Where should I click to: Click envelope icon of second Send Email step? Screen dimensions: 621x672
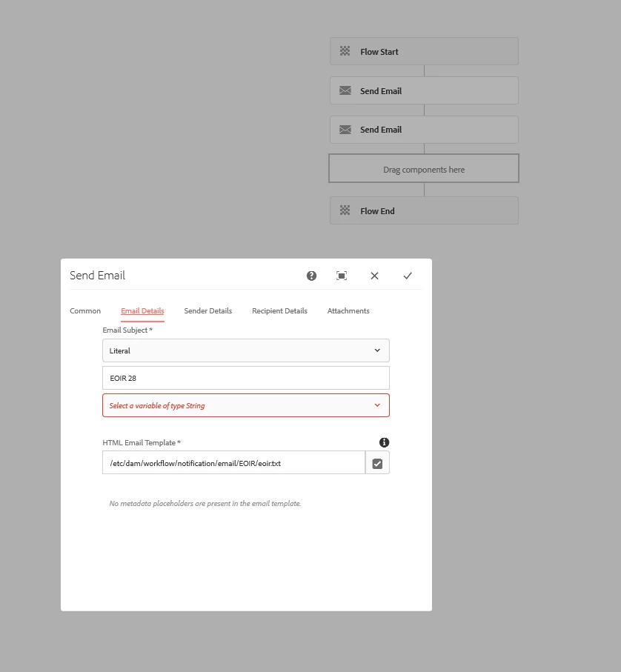pos(345,130)
